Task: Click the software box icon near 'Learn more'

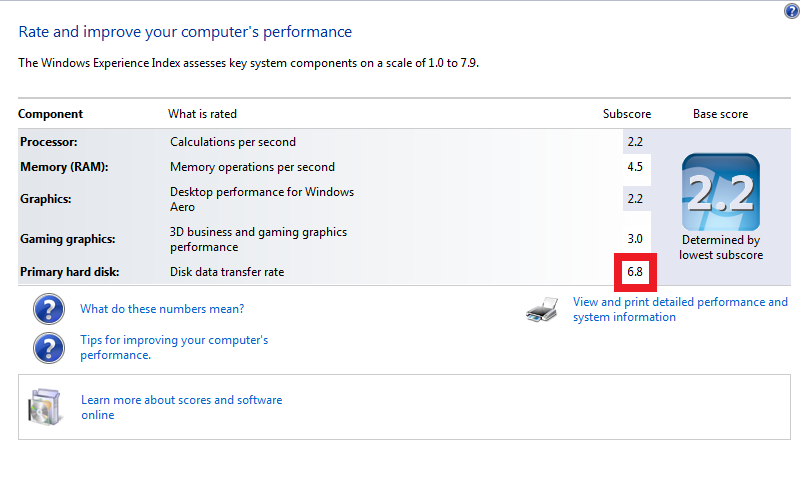Action: [47, 406]
